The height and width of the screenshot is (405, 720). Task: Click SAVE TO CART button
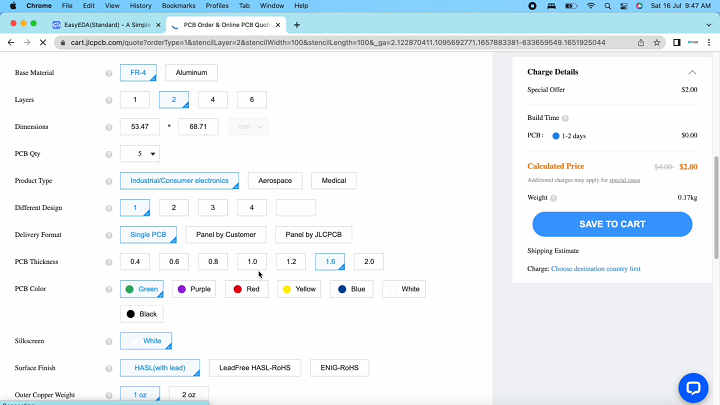(612, 224)
